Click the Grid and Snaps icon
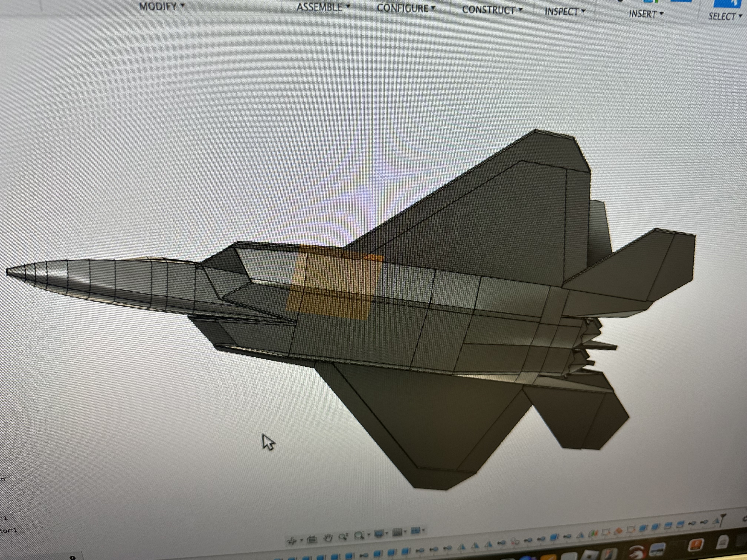This screenshot has width=747, height=560. pos(397,532)
